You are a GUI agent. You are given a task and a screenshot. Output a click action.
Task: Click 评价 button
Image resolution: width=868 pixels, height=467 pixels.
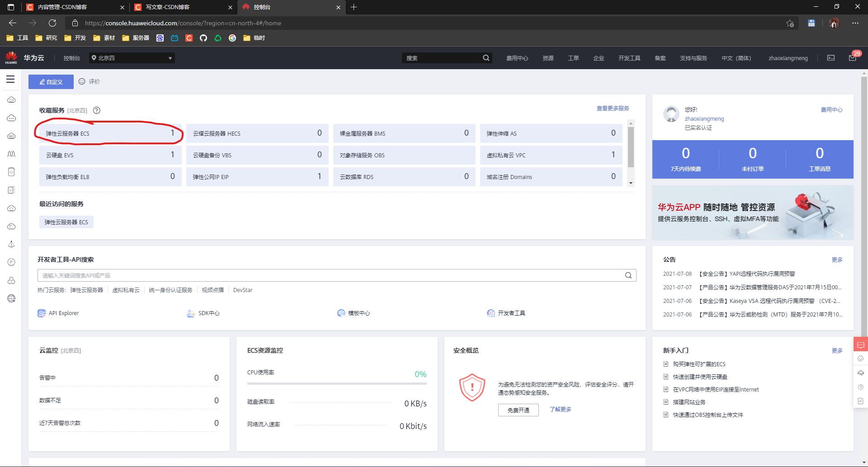pos(90,81)
